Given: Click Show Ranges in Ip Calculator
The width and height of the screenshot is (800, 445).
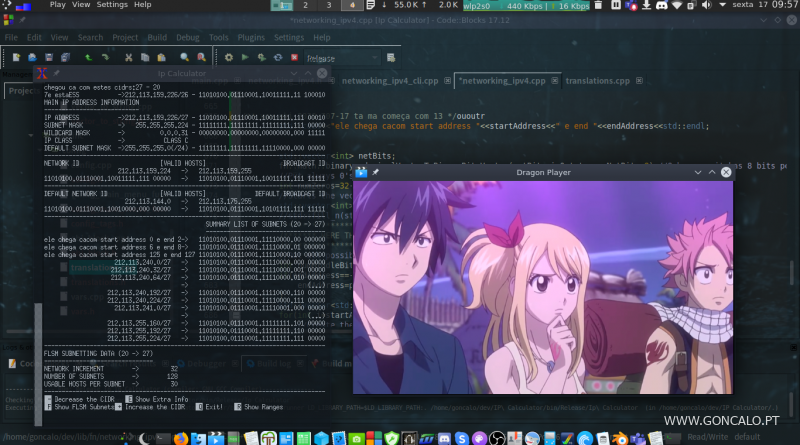Looking at the screenshot, I should tap(259, 407).
